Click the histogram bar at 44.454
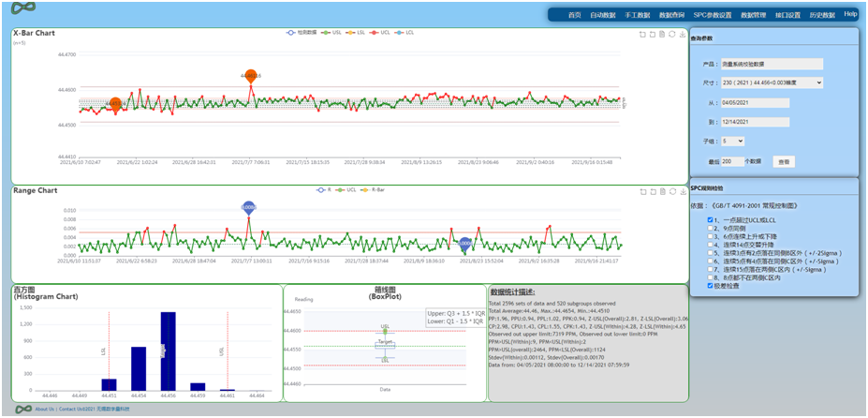Screen dimensions: 868x418 coord(139,368)
